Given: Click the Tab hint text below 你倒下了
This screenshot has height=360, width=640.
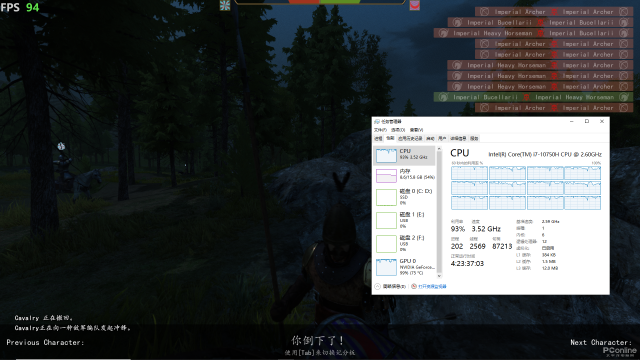Looking at the screenshot, I should (x=320, y=353).
